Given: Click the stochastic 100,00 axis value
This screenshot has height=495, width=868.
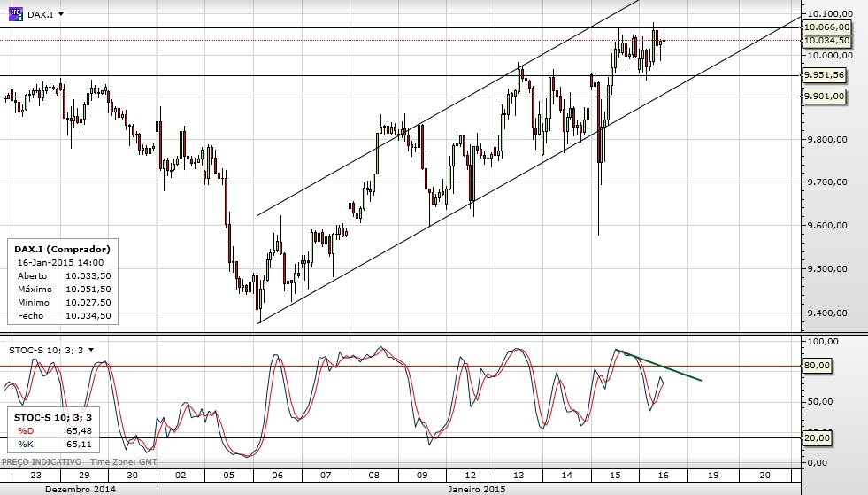Looking at the screenshot, I should [823, 342].
